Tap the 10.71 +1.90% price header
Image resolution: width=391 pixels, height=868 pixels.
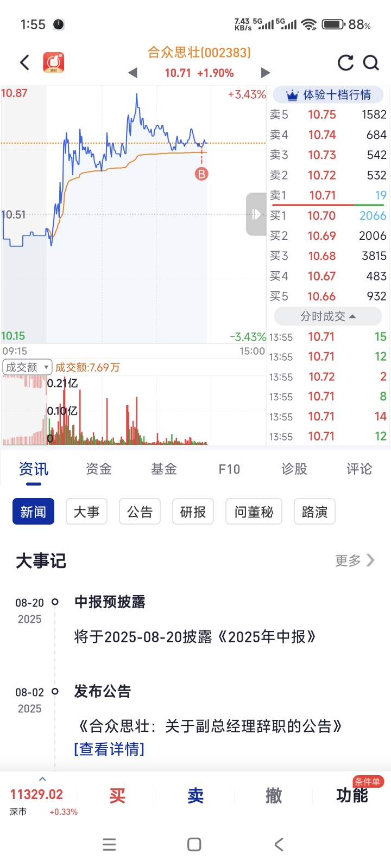tap(199, 73)
